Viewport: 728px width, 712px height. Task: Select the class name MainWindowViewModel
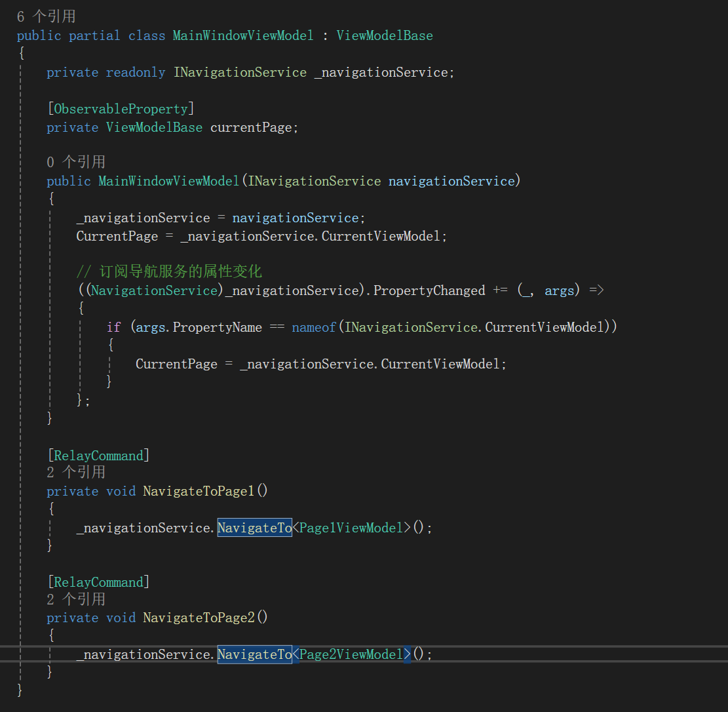click(243, 35)
